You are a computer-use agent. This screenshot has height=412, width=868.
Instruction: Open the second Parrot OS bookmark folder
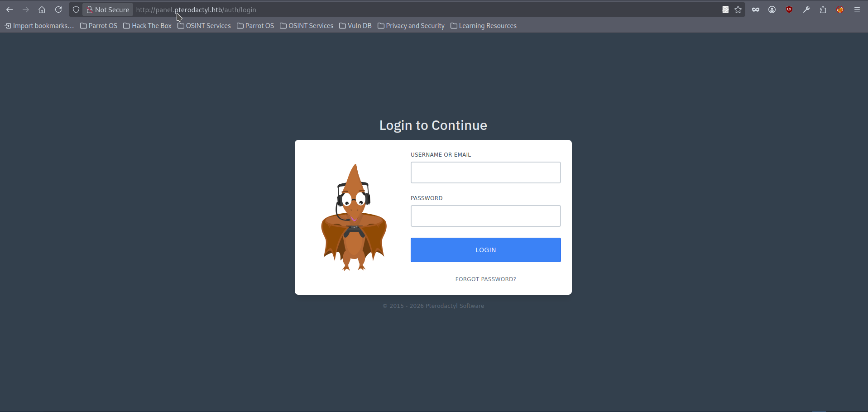(255, 26)
